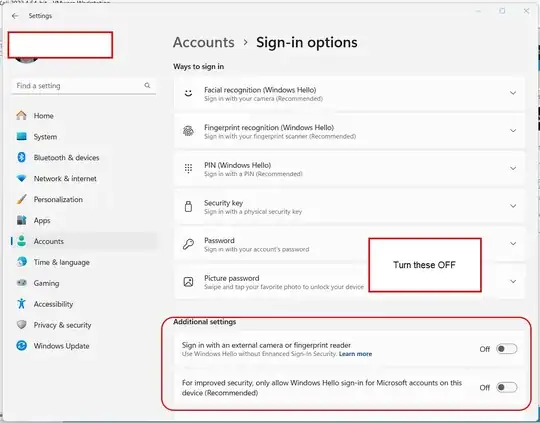Click the Apps icon in sidebar
The image size is (540, 423).
[21, 220]
